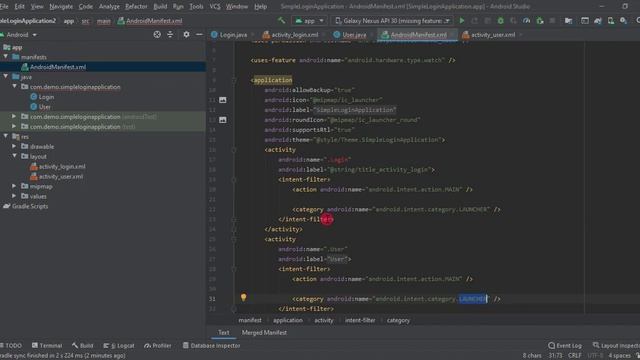The width and height of the screenshot is (640, 360).
Task: Click the fold marker beside the first activity tag
Action: (234, 150)
